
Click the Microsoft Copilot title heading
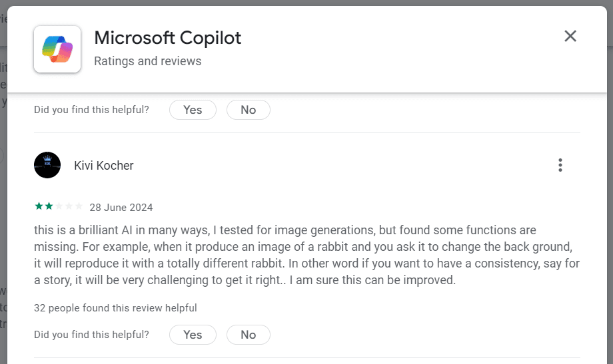pyautogui.click(x=167, y=38)
